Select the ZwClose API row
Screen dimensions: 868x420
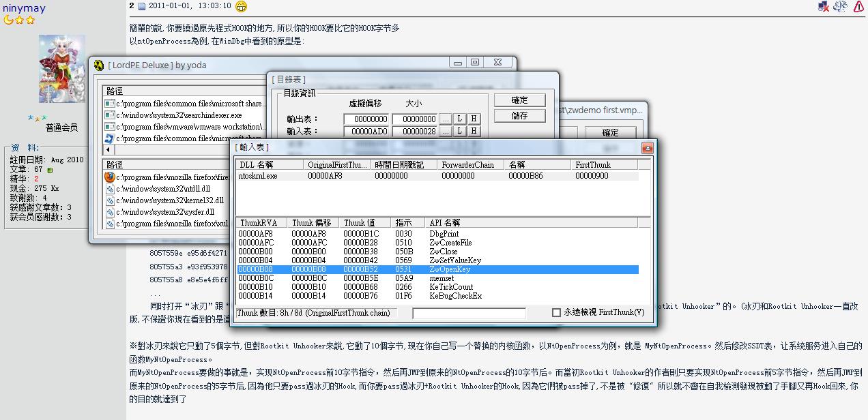(x=437, y=252)
